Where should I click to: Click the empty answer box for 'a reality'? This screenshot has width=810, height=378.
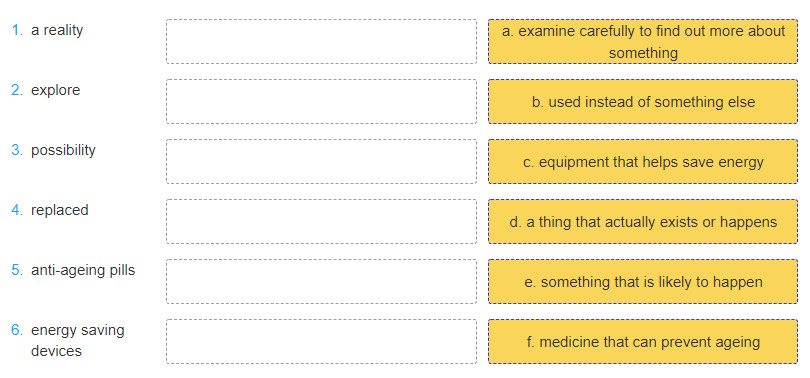point(321,42)
